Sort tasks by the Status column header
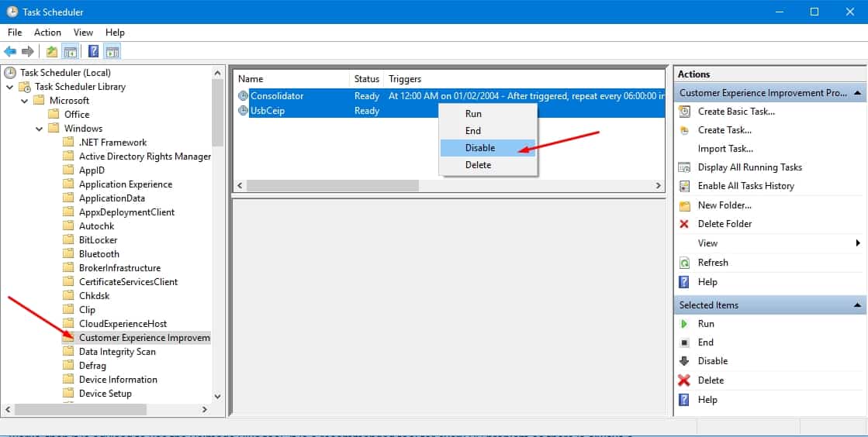This screenshot has width=868, height=437. (366, 79)
